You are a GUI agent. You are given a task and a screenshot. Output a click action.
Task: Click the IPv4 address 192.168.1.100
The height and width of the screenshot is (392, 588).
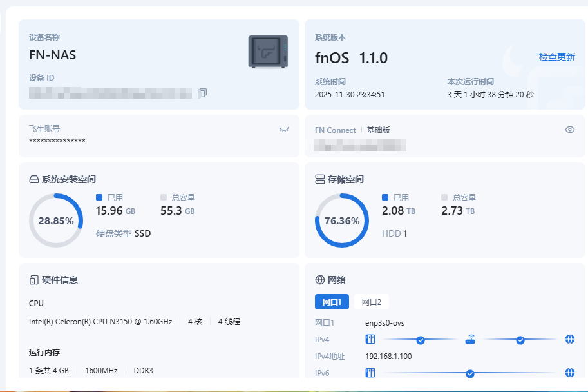[x=388, y=357]
